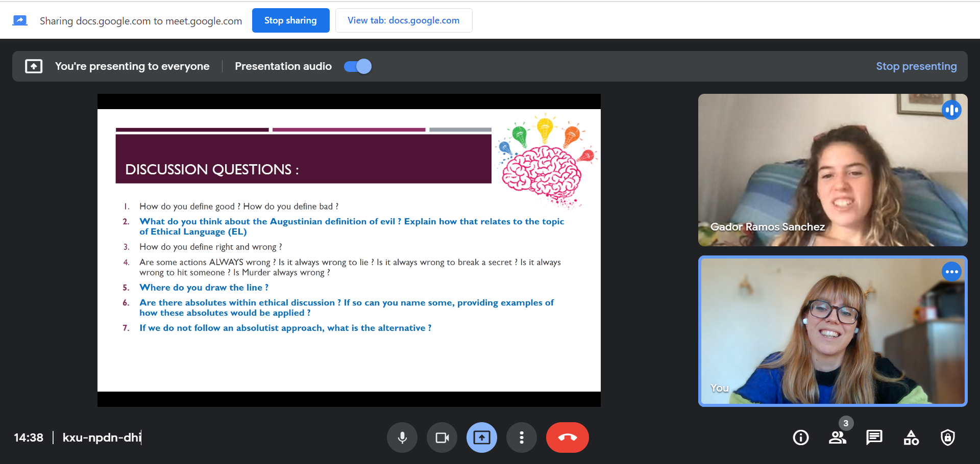Viewport: 980px width, 464px height.
Task: Click question 'How do you define right and wrong ?'
Action: coord(210,247)
